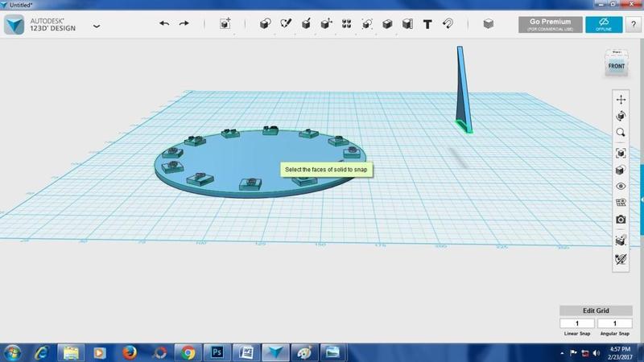Click the Linear Snap value field
Viewport: 644px width, 362px height.
tap(576, 323)
